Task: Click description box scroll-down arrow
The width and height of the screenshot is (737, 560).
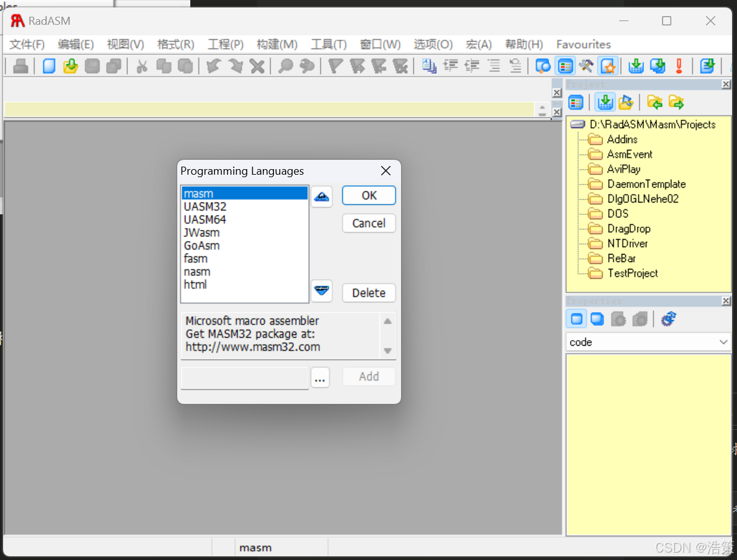Action: [x=388, y=351]
